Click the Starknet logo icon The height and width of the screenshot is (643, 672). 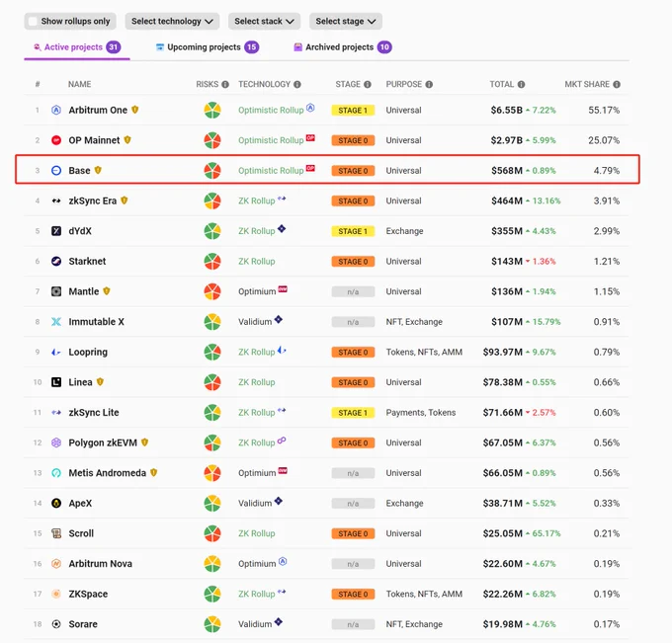(56, 262)
